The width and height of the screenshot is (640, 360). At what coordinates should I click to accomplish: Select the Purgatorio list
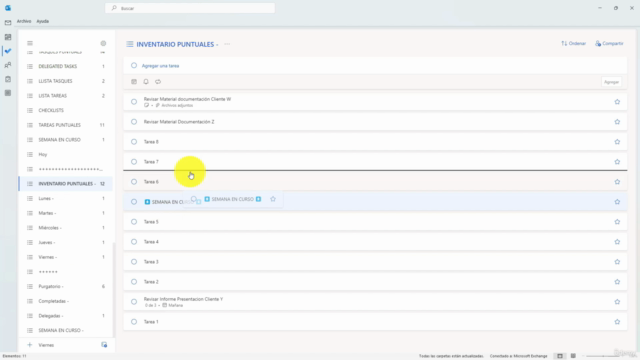[66, 287]
